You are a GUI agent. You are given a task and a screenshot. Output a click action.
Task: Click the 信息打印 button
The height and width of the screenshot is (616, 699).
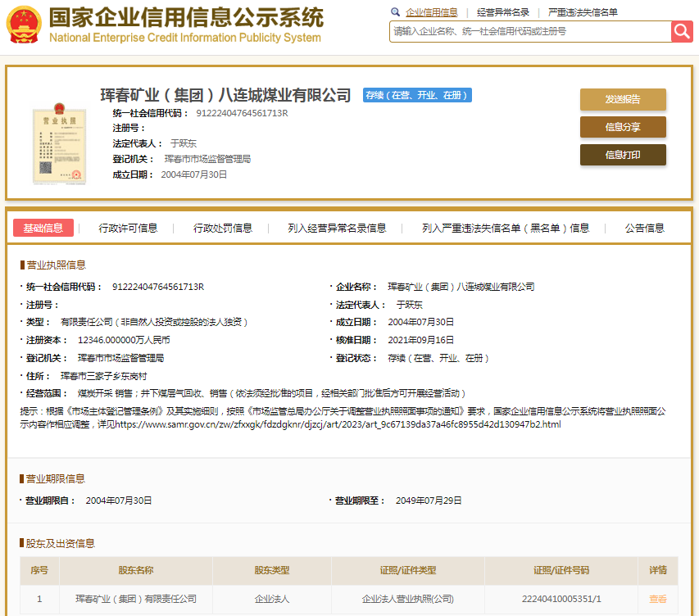623,155
